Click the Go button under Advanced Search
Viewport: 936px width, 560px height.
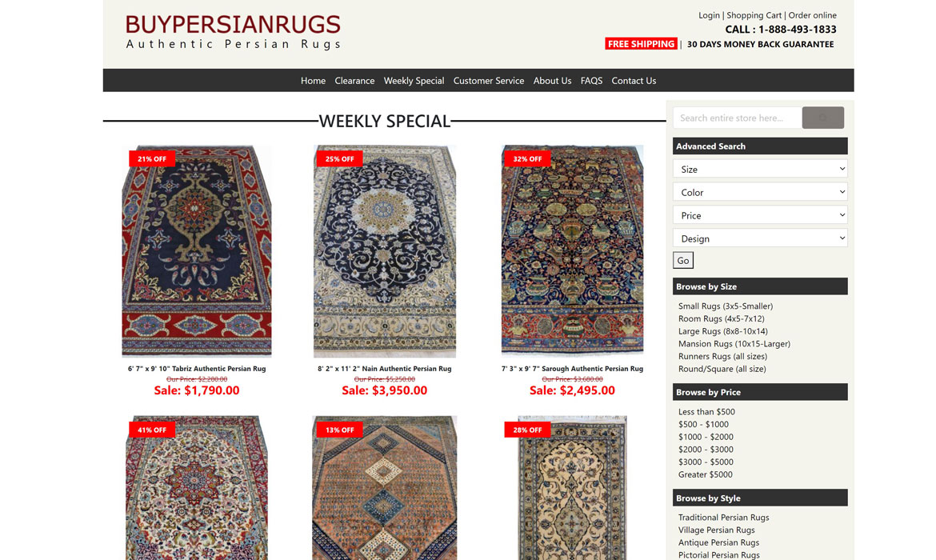tap(683, 260)
